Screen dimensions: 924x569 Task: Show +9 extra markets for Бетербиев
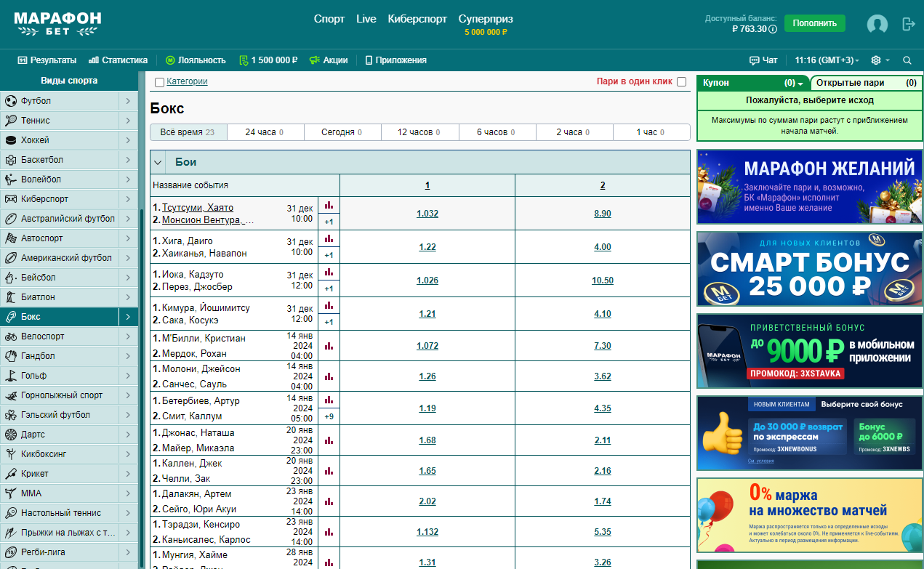click(329, 416)
